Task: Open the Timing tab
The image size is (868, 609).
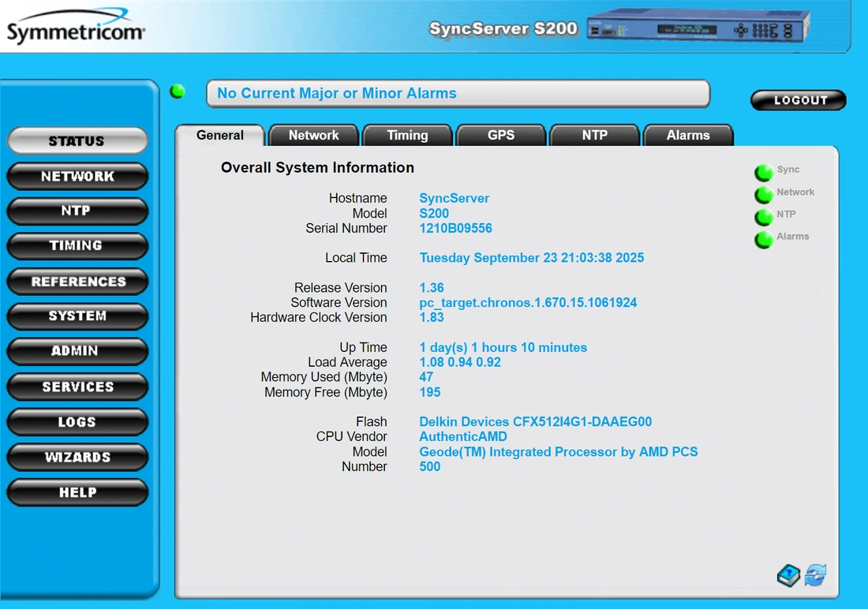Action: point(407,136)
